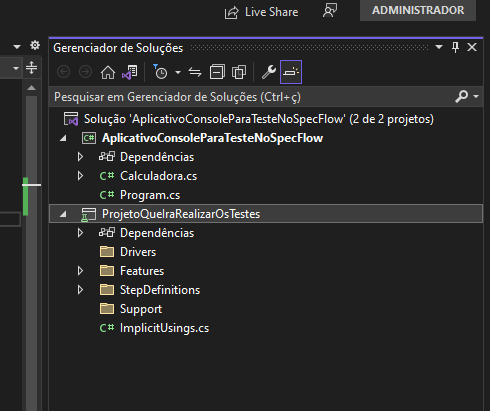Select the Program.cs file
Image resolution: width=490 pixels, height=411 pixels.
pyautogui.click(x=150, y=195)
